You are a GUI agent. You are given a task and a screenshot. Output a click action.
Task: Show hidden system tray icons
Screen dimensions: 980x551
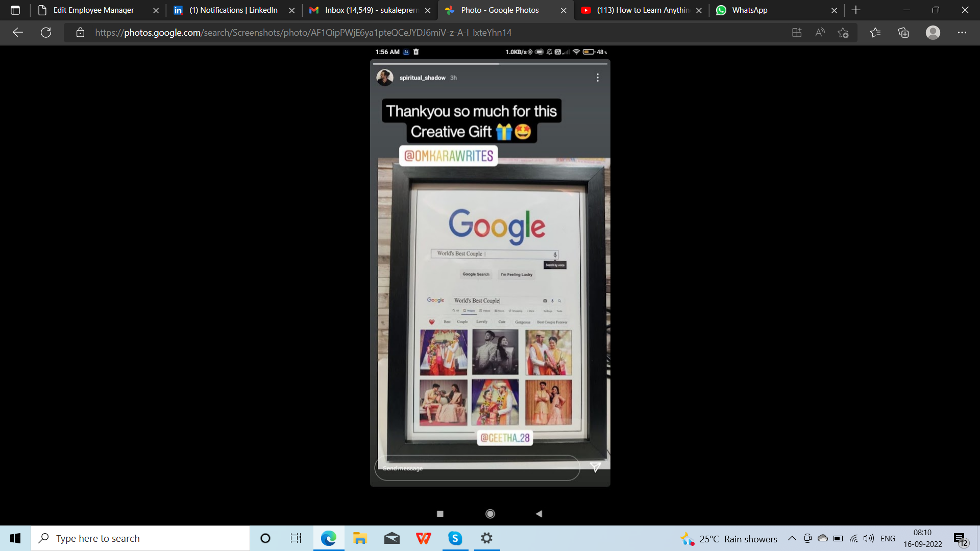(x=792, y=538)
